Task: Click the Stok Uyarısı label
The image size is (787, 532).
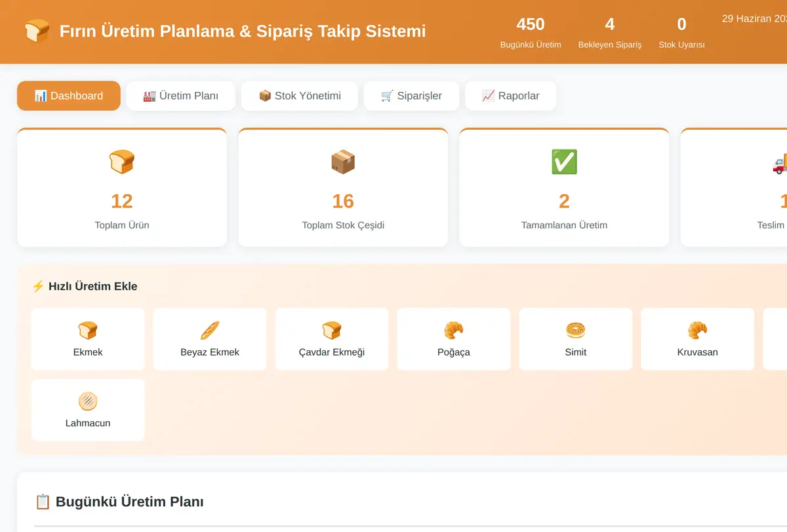Action: point(682,45)
